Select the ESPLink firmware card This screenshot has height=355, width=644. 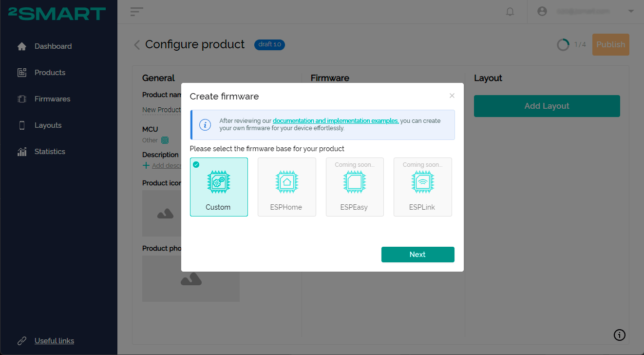tap(422, 187)
